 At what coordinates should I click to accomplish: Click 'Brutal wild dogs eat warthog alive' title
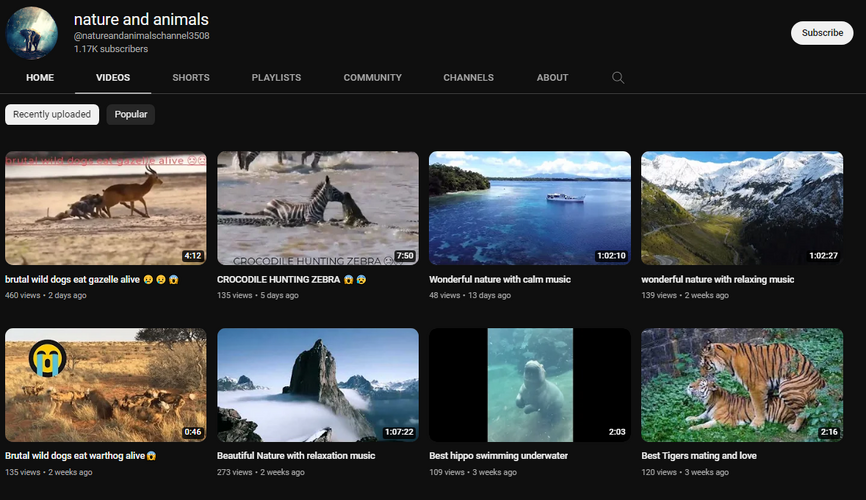pyautogui.click(x=81, y=456)
